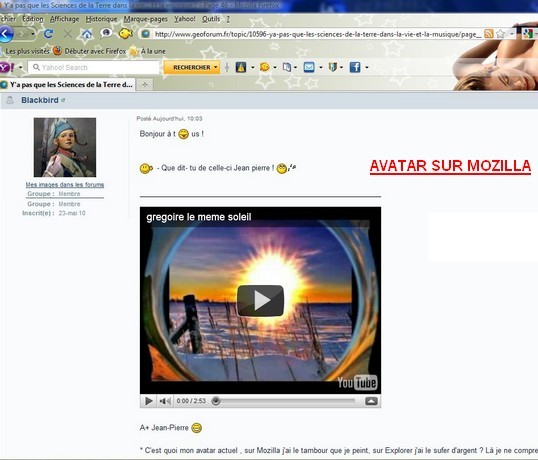Viewport: 538px width, 460px height.
Task: Click the greyed-out forward navigation arrow
Action: (x=22, y=34)
